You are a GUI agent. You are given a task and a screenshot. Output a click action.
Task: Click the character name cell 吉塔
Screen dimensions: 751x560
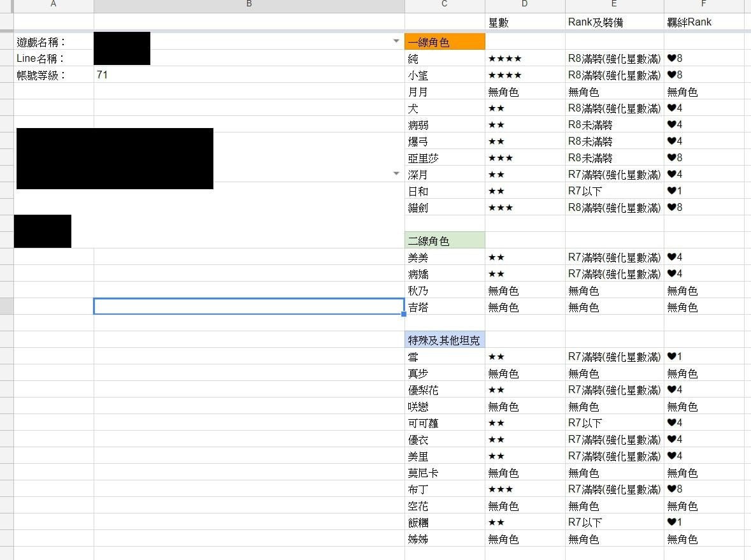pyautogui.click(x=445, y=307)
